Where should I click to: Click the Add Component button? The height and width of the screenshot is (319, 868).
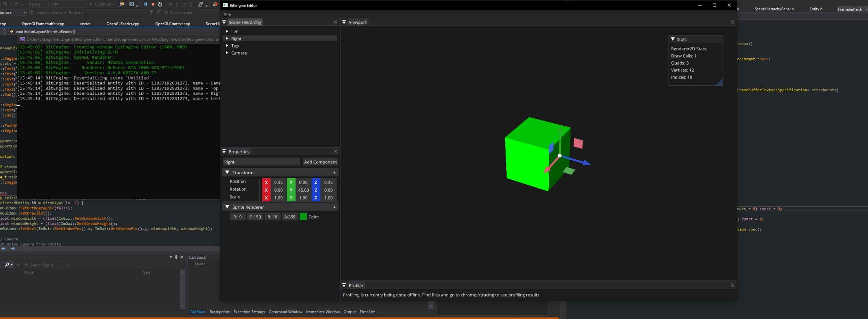pyautogui.click(x=320, y=162)
